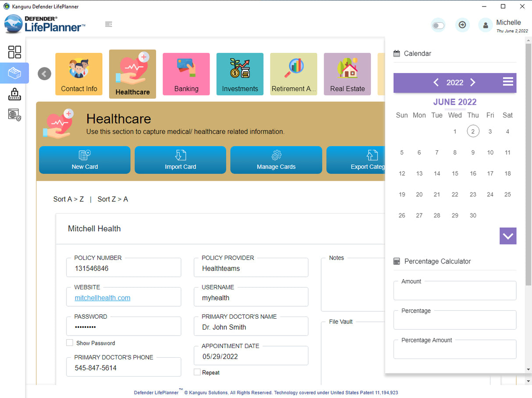Collapse the sidebar menu hamburger icon

pos(109,24)
